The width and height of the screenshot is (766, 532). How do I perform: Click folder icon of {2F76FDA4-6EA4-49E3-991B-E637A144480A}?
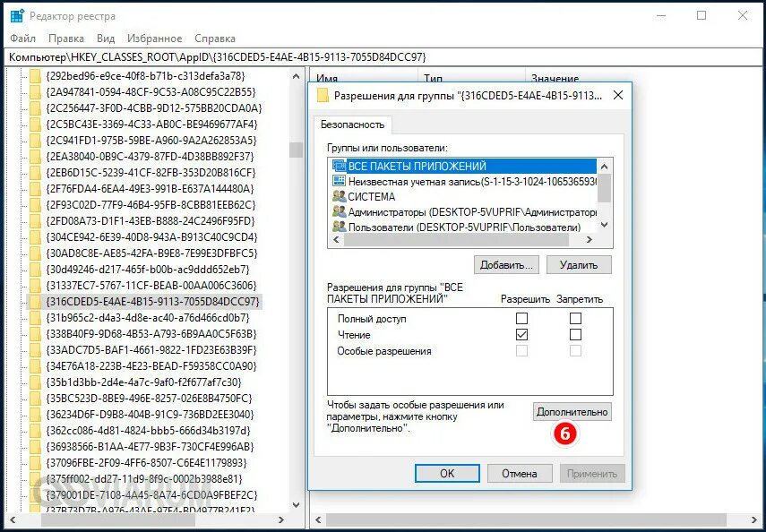(x=34, y=189)
